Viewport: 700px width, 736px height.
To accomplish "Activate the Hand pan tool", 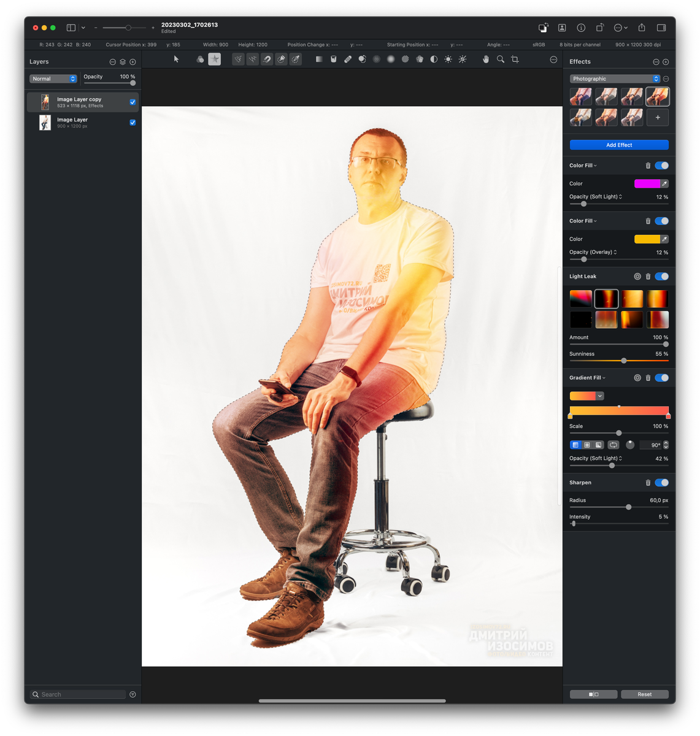I will pos(486,59).
